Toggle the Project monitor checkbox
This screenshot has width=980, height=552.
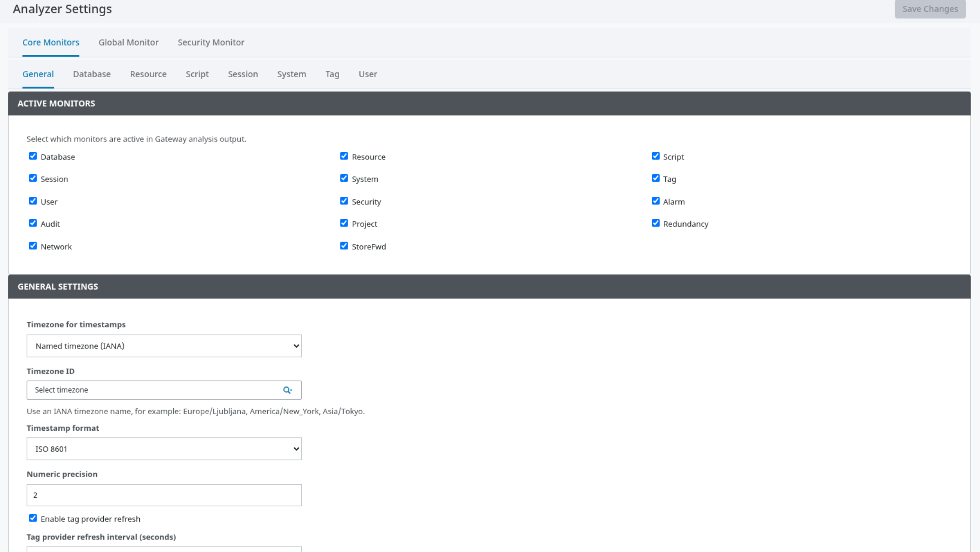344,223
